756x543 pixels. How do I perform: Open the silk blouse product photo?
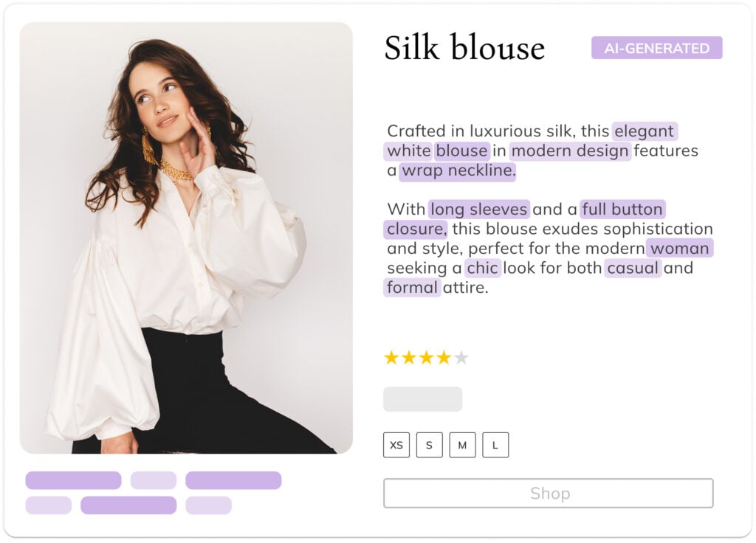186,238
